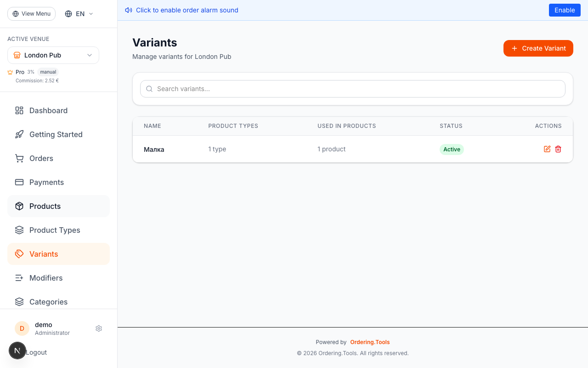Select the Getting Started rocket icon
The image size is (588, 368).
19,134
